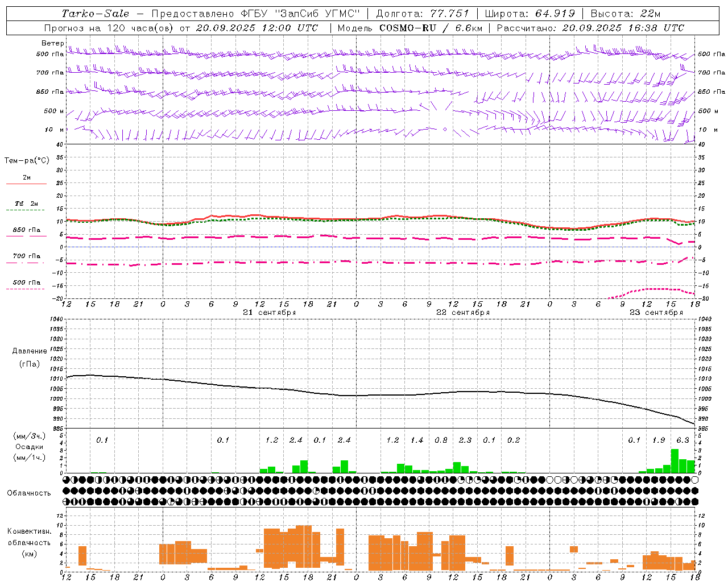The height and width of the screenshot is (582, 728).
Task: Click the precipitation total "1.4"
Action: (x=417, y=440)
